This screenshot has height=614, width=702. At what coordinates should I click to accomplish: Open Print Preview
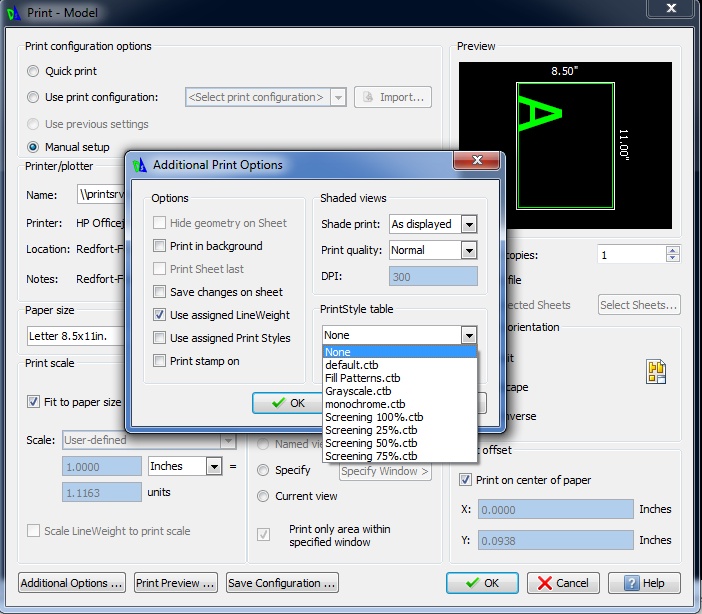pyautogui.click(x=176, y=583)
